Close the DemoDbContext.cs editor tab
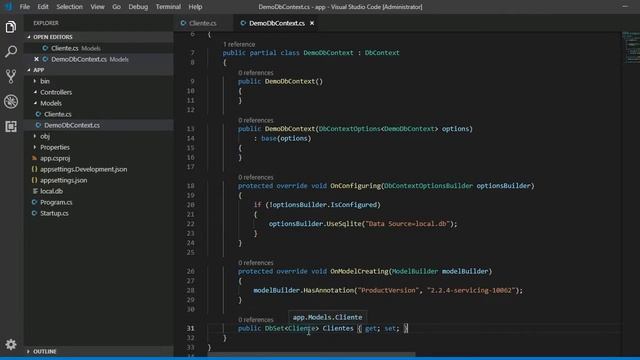The image size is (640, 360). point(312,23)
